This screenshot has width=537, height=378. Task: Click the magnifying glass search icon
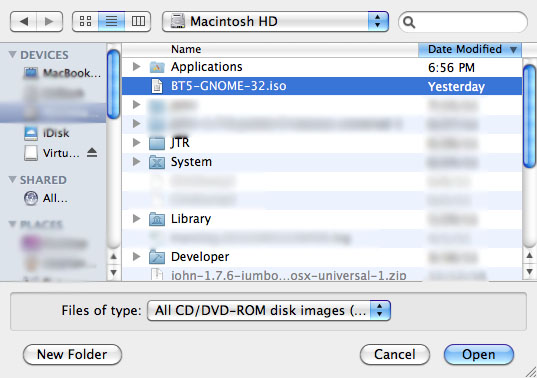click(x=409, y=22)
